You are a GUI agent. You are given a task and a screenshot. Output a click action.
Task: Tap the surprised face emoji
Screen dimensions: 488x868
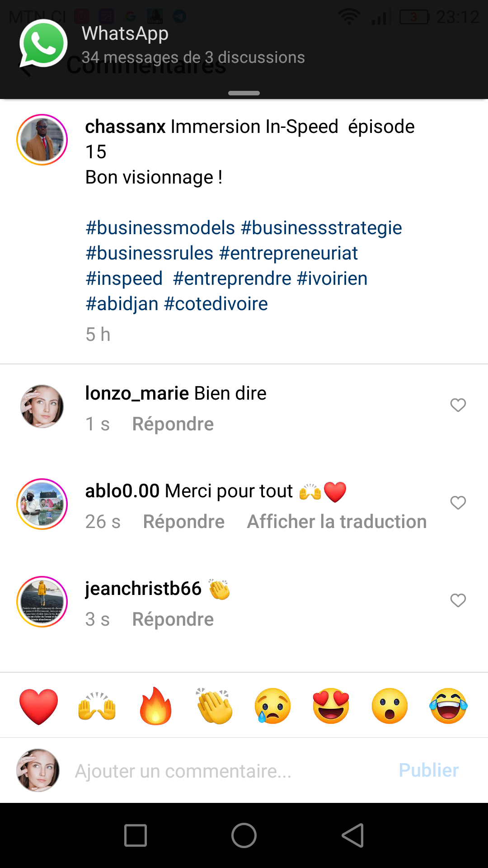(389, 706)
